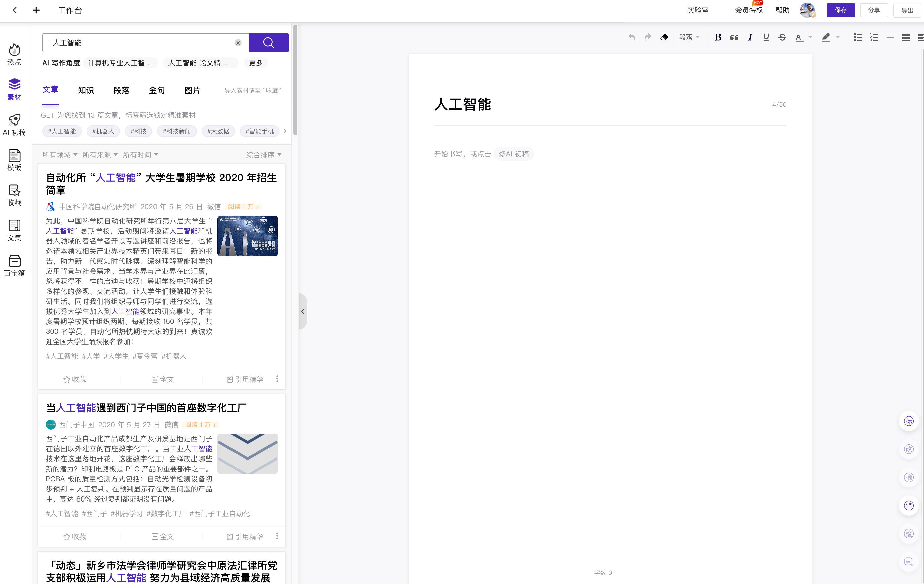Click the eraser clear-formatting icon
Screen dimensions: 924x584
tap(665, 37)
